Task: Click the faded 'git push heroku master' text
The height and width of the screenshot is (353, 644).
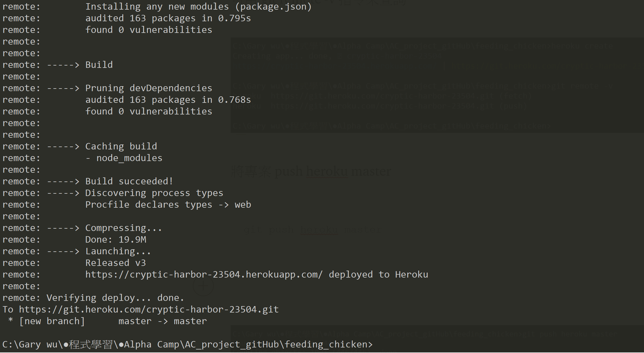Action: point(312,230)
